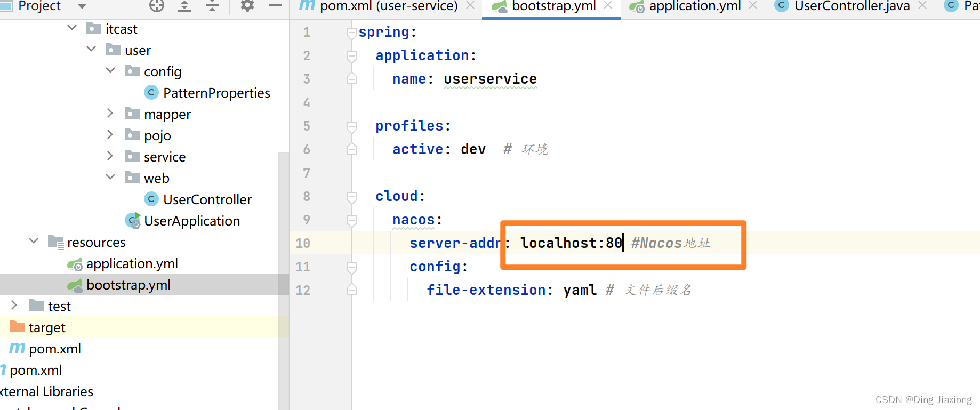Collapse the user package folder
The height and width of the screenshot is (410, 980).
click(x=91, y=49)
